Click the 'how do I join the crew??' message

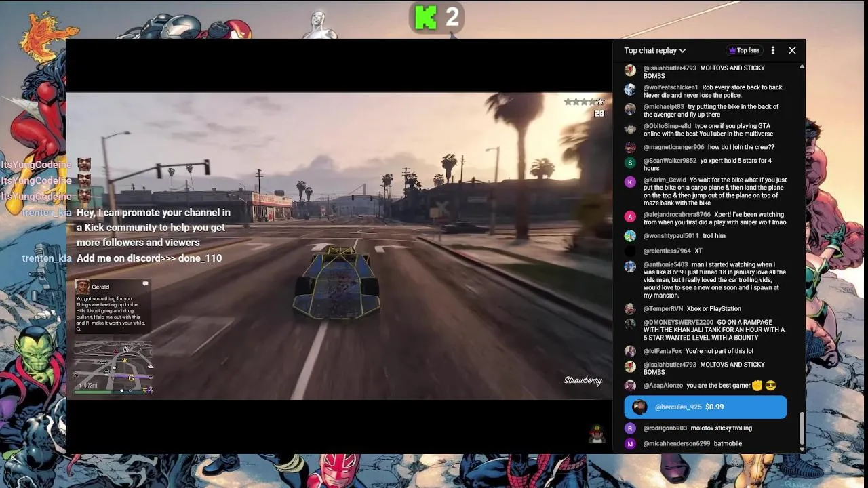(x=741, y=147)
